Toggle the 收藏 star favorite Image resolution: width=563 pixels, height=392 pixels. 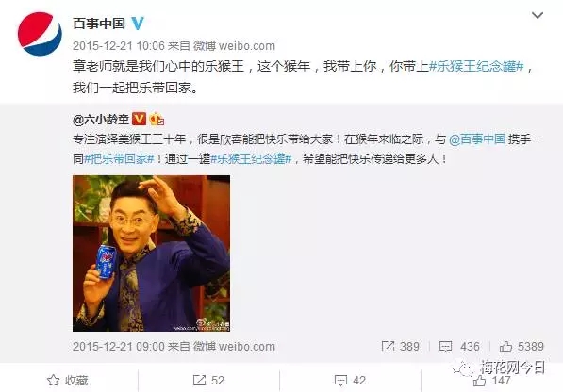(x=68, y=380)
